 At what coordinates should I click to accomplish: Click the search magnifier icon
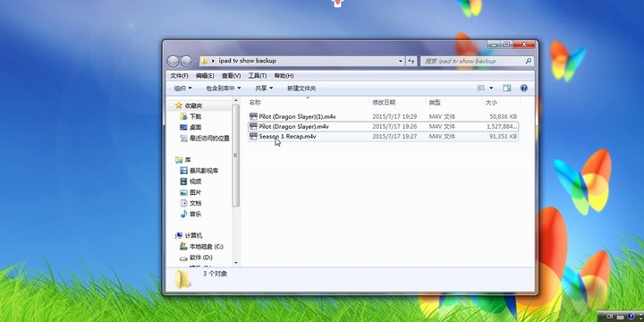click(529, 61)
